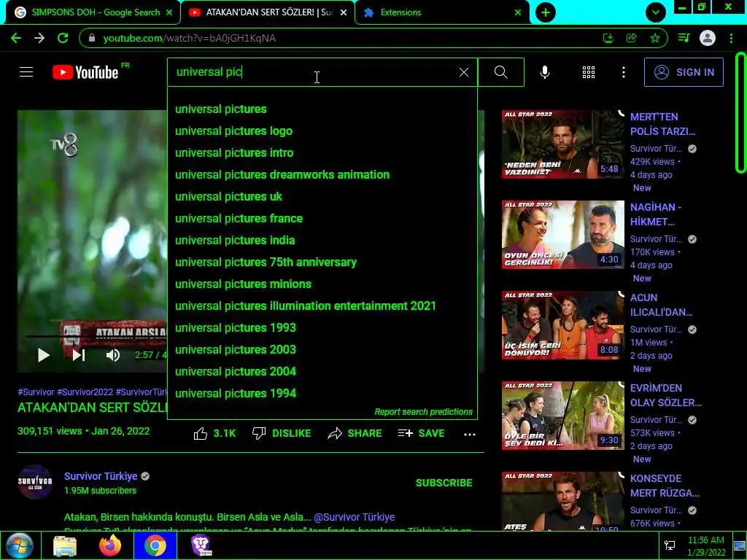Click the browser forward arrow
Viewport: 747px width, 560px height.
tap(39, 38)
